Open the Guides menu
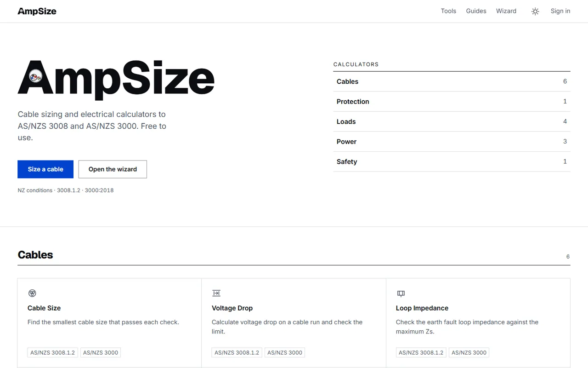Screen dimensions: 588x368 click(x=476, y=11)
